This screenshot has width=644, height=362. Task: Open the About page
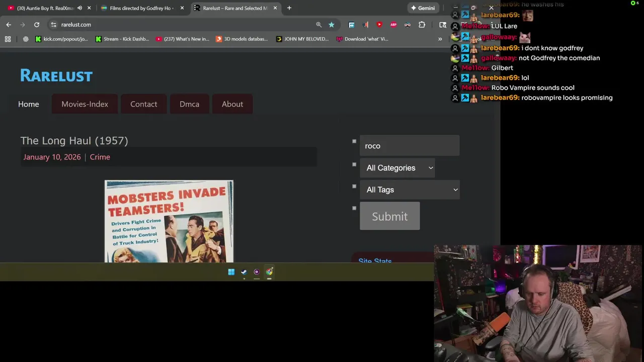(232, 104)
